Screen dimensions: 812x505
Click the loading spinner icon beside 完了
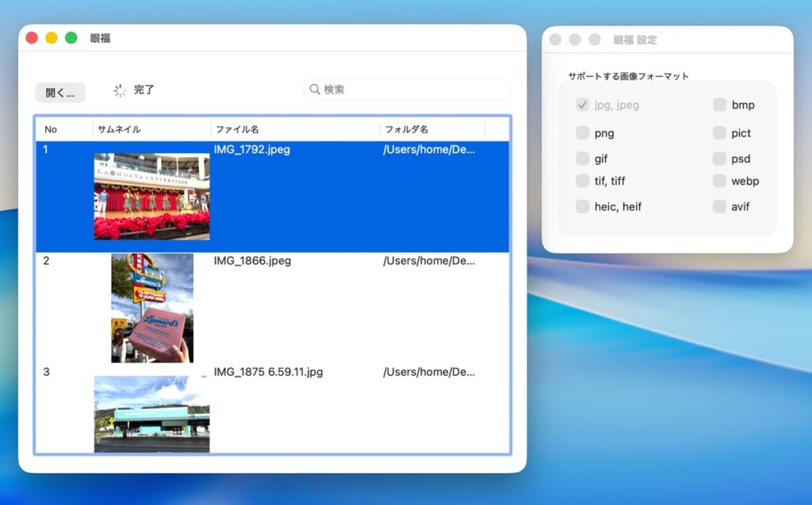point(120,90)
